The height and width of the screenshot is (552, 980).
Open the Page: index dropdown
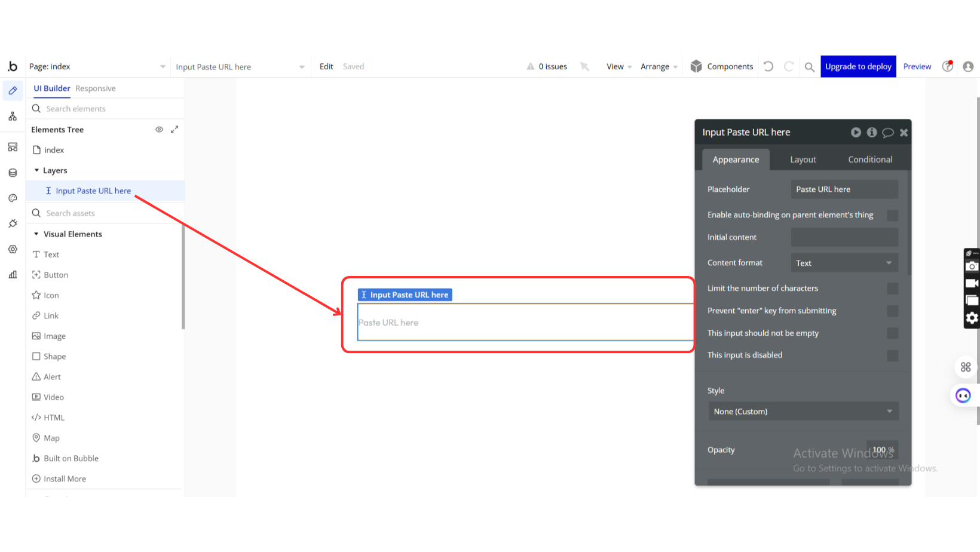click(97, 67)
